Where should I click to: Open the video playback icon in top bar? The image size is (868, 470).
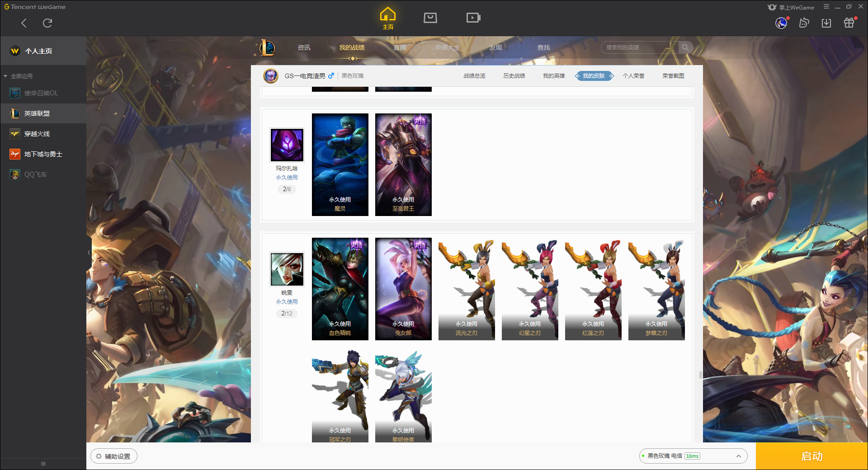click(x=473, y=18)
